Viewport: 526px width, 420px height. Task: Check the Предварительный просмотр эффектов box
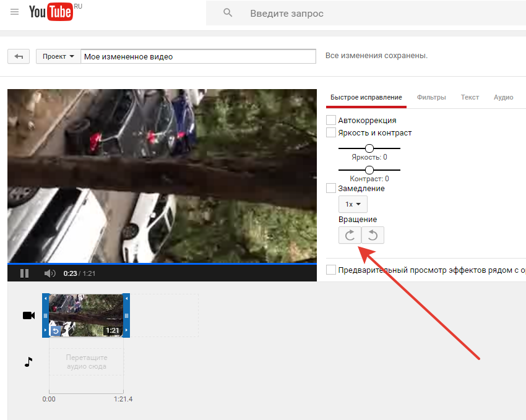pyautogui.click(x=331, y=270)
